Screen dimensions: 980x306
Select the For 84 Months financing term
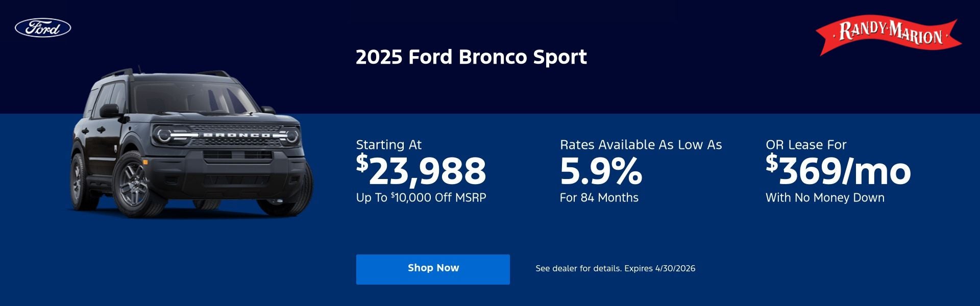(599, 197)
